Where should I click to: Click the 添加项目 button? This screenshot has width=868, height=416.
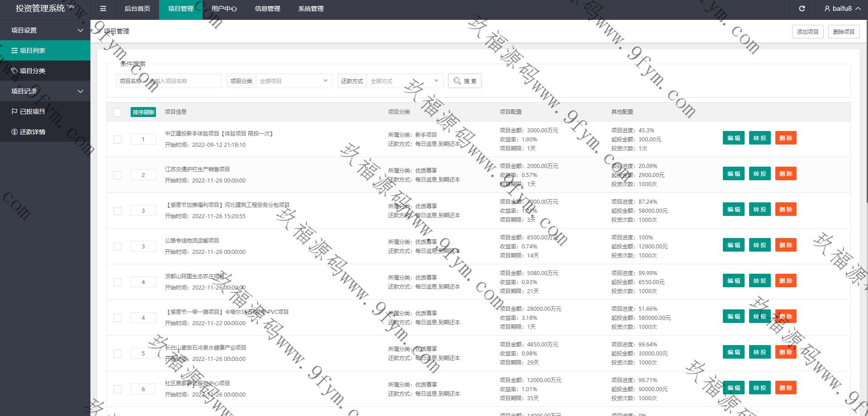click(x=807, y=32)
